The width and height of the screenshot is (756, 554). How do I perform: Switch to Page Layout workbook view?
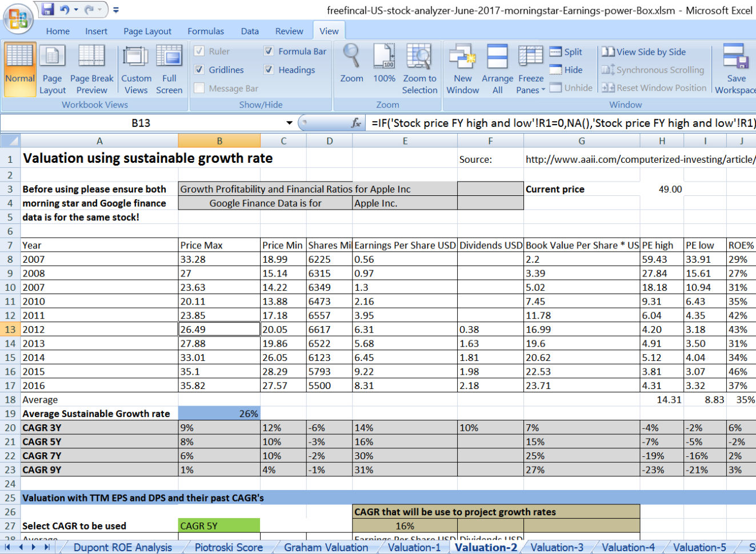click(x=53, y=69)
